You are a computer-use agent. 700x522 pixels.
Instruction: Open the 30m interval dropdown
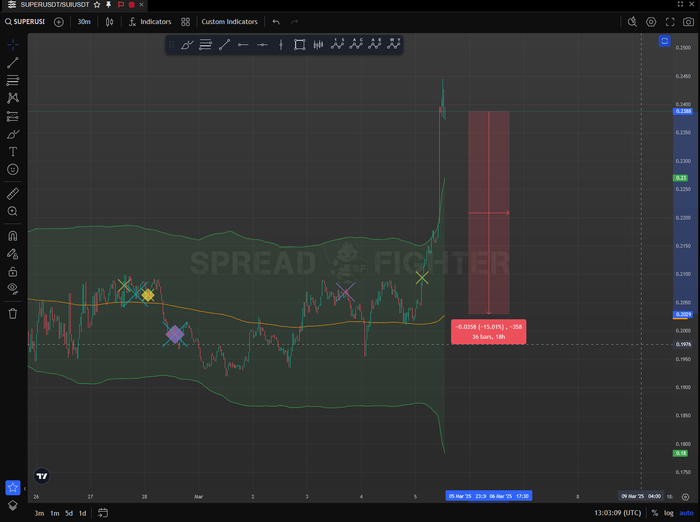(x=84, y=21)
